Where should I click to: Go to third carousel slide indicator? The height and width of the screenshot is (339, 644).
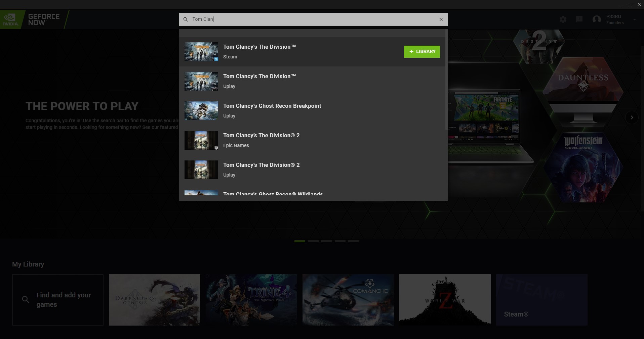point(327,241)
